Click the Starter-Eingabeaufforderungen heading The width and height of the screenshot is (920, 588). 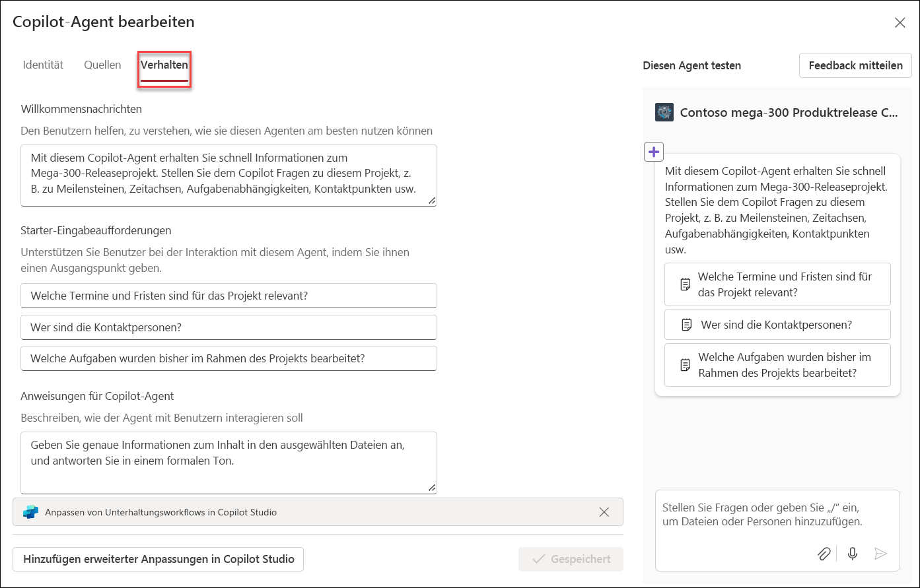click(96, 230)
